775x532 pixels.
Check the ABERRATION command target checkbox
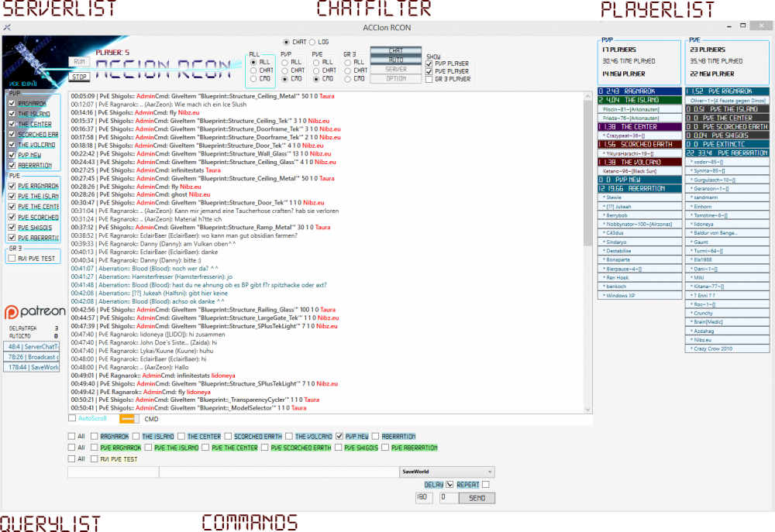376,436
